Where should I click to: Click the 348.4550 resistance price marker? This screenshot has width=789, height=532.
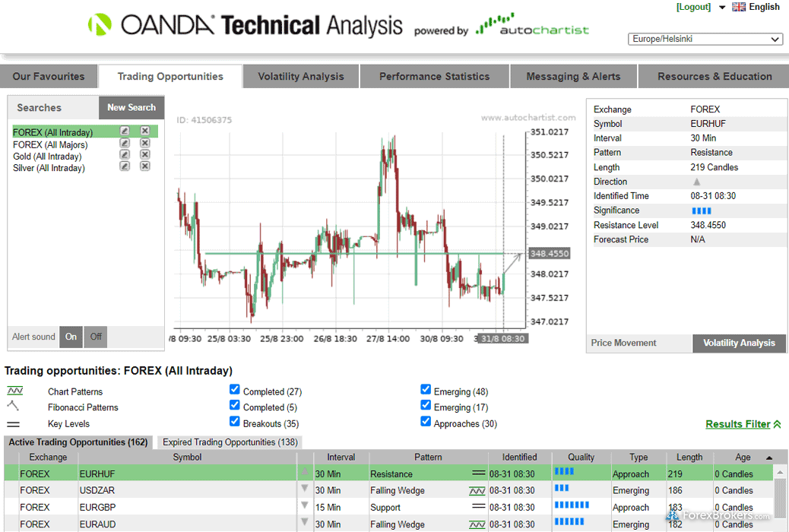point(549,253)
